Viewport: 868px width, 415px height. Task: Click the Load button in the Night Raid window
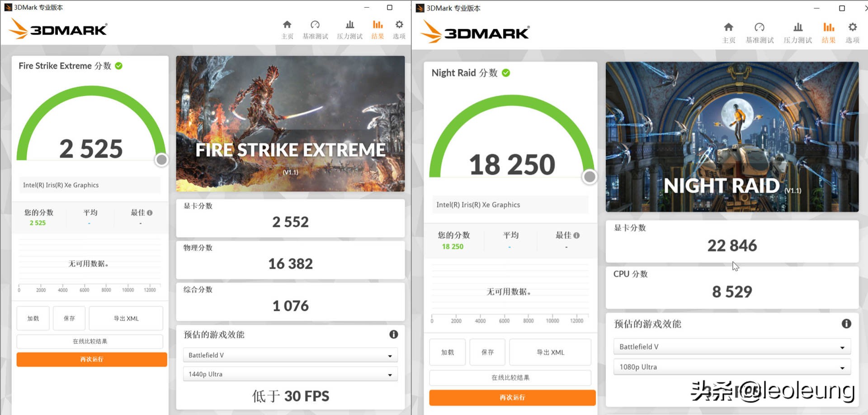[x=447, y=352]
